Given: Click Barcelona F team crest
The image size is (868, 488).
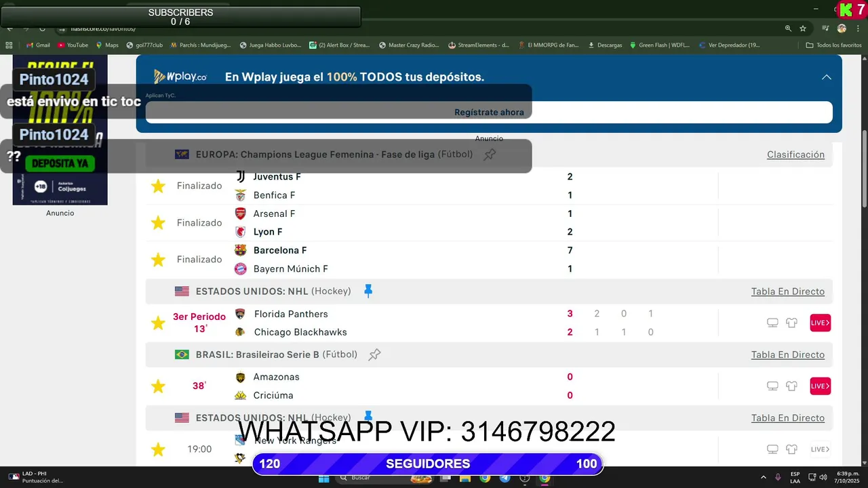Looking at the screenshot, I should click(241, 250).
